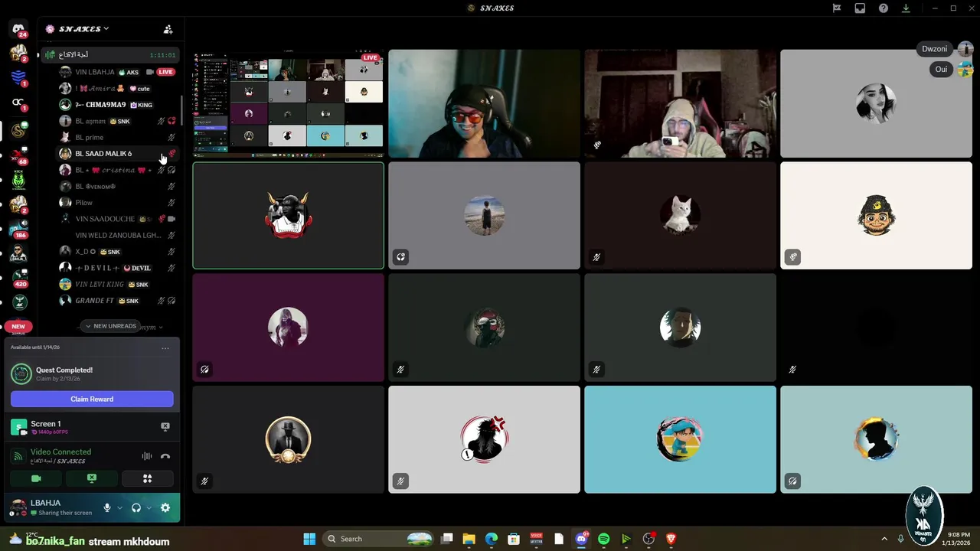The height and width of the screenshot is (551, 980).
Task: Jump to new unreads in channel list
Action: [x=110, y=326]
